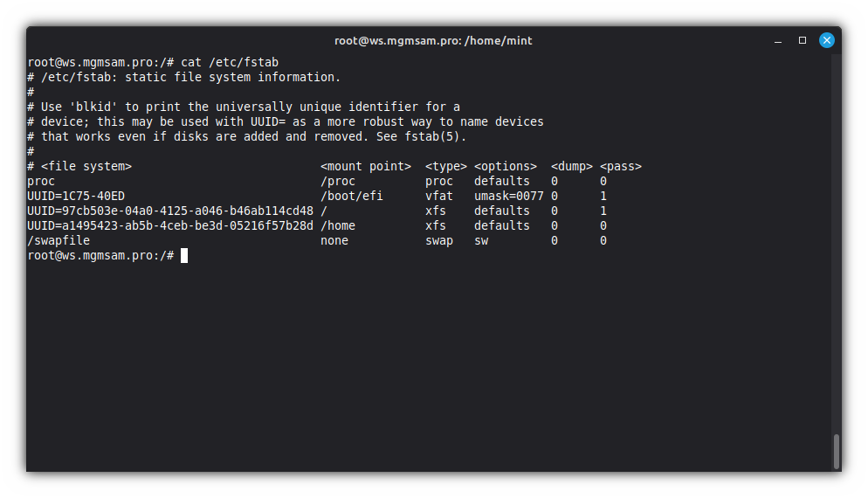Screen dimensions: 868x498
Task: Minimize the terminal window
Action: pos(777,40)
